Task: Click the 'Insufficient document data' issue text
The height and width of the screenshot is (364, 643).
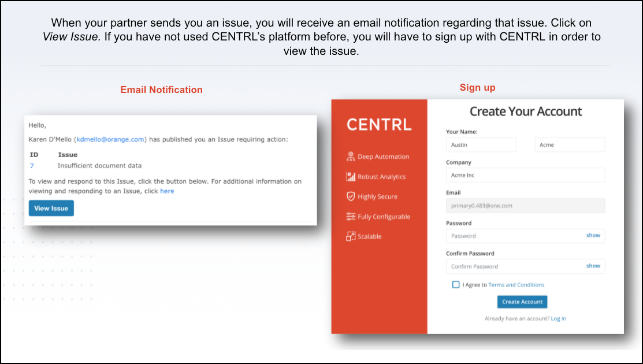Action: click(x=99, y=166)
